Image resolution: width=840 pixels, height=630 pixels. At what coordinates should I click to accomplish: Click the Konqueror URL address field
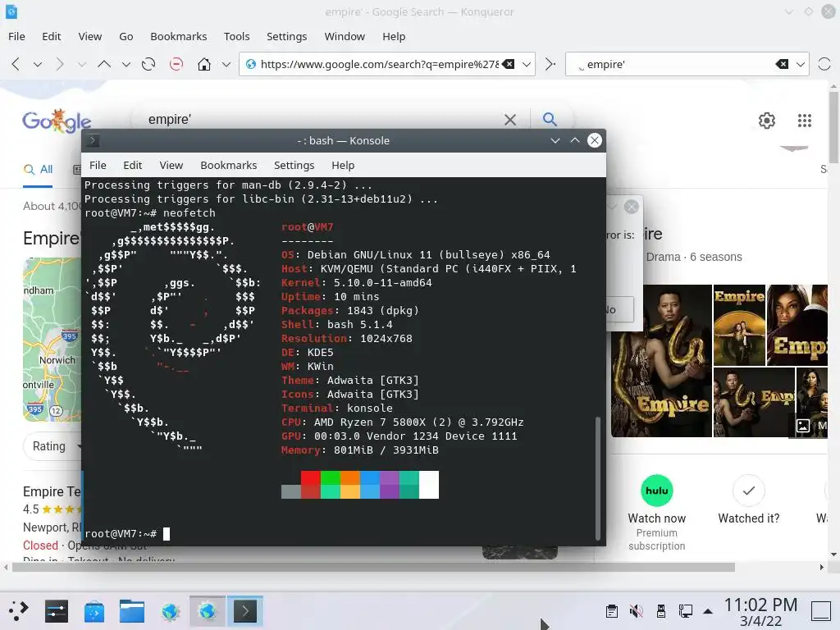(379, 64)
